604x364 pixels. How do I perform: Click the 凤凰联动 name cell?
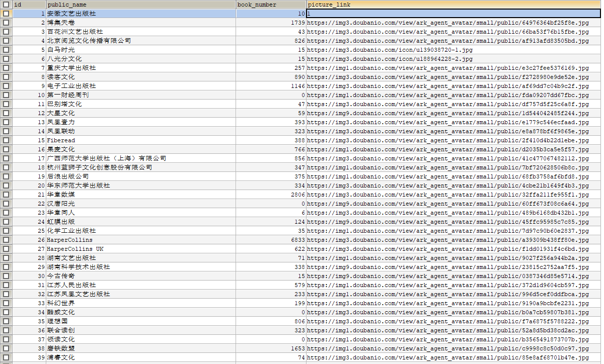click(141, 131)
